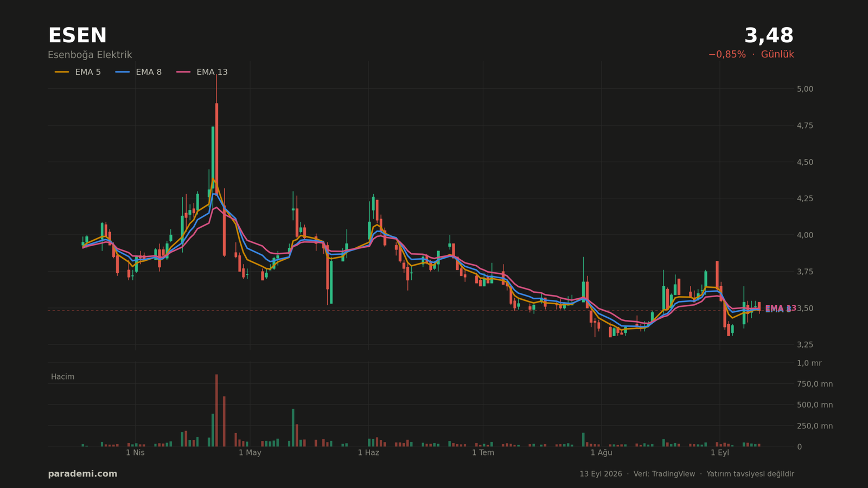Viewport: 868px width, 488px height.
Task: Click the EMA 13 end-of-line label beside the chart
Action: [781, 308]
